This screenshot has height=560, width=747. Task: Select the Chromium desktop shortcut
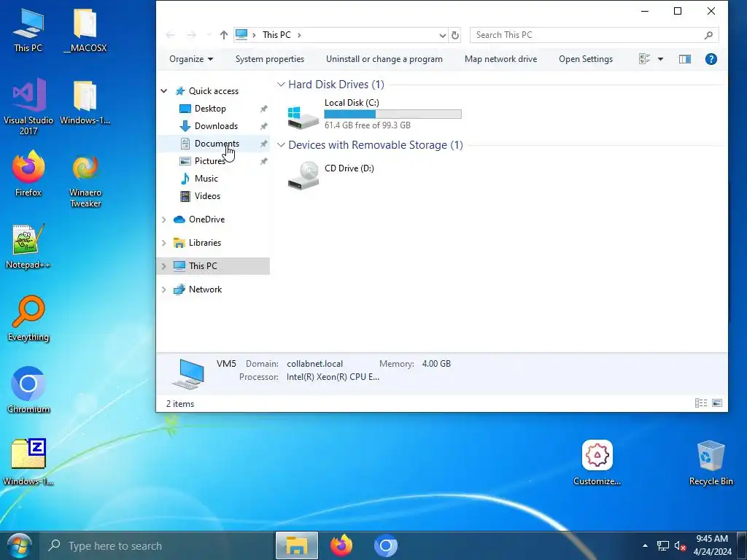point(28,389)
